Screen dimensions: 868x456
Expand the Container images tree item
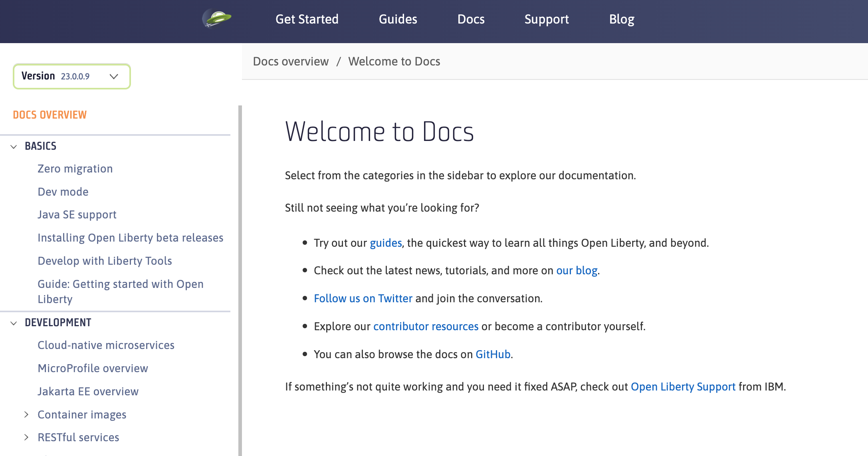28,414
